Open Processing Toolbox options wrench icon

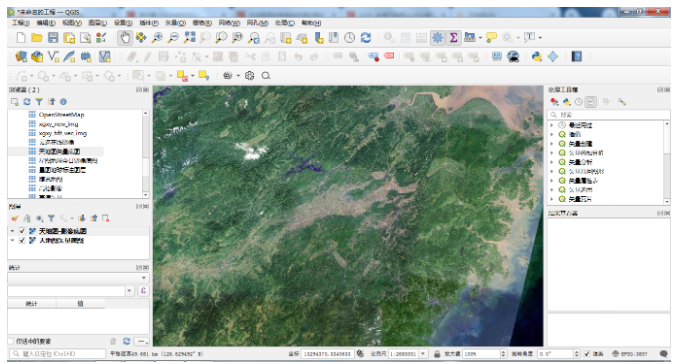pyautogui.click(x=622, y=102)
